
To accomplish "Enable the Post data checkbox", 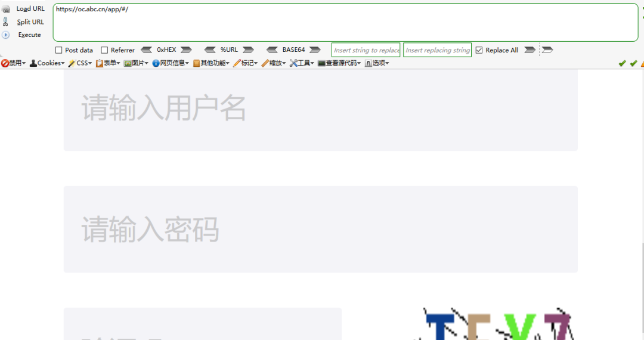I will pyautogui.click(x=58, y=50).
